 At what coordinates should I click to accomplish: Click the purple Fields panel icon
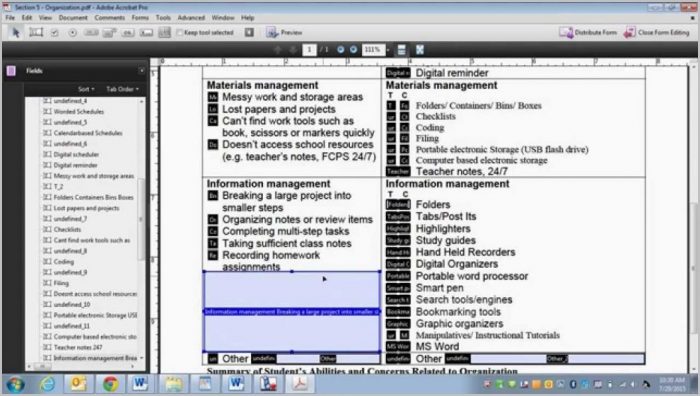click(11, 71)
